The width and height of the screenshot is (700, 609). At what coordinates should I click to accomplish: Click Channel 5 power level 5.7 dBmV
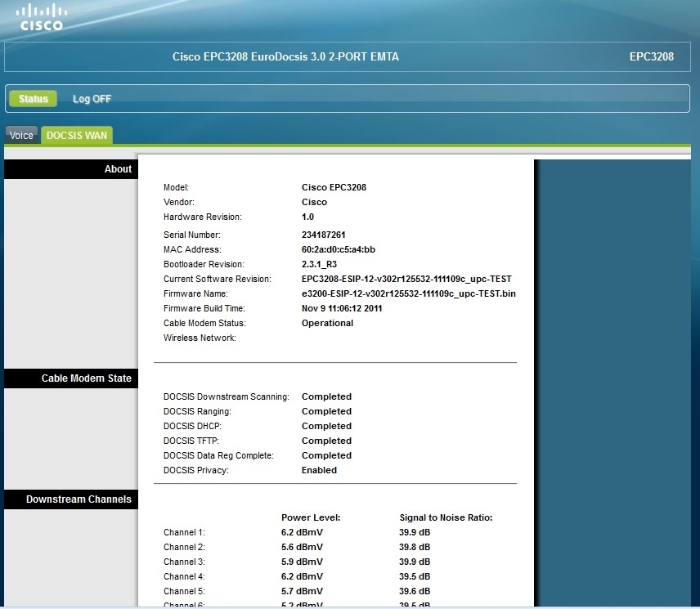303,591
